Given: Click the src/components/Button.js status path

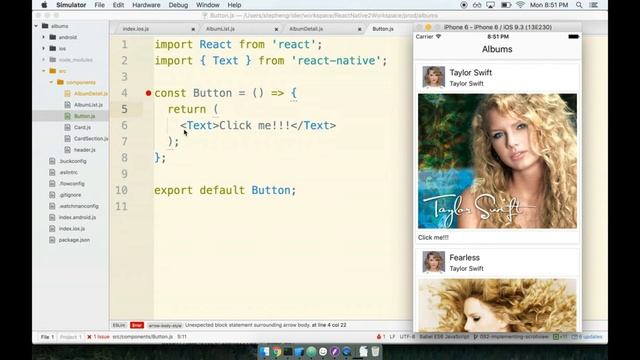Looking at the screenshot, I should [143, 337].
